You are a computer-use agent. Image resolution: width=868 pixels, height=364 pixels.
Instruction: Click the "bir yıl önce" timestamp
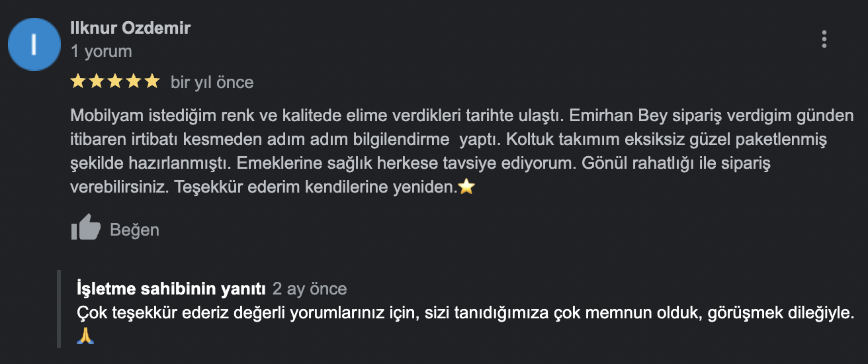tap(212, 82)
